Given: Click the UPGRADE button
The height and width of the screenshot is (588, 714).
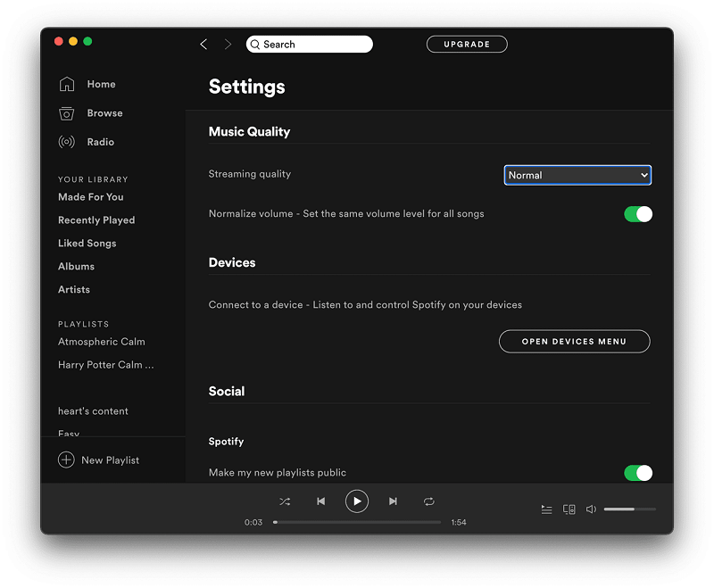Looking at the screenshot, I should (x=466, y=44).
